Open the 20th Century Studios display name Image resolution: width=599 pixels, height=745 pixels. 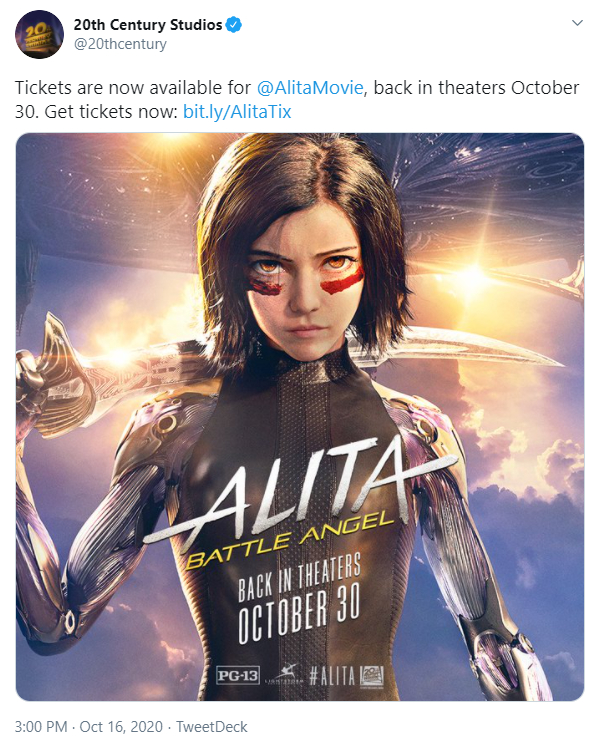(x=148, y=24)
